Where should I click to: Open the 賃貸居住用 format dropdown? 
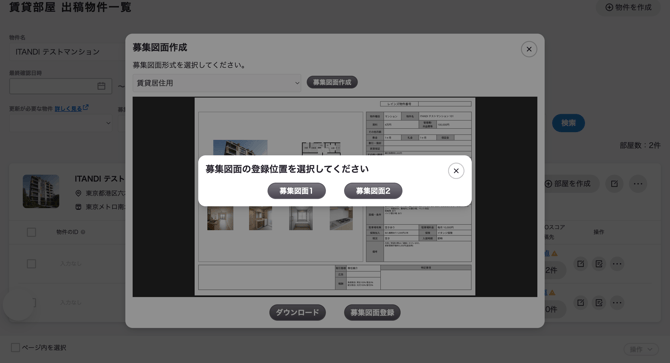pos(217,83)
